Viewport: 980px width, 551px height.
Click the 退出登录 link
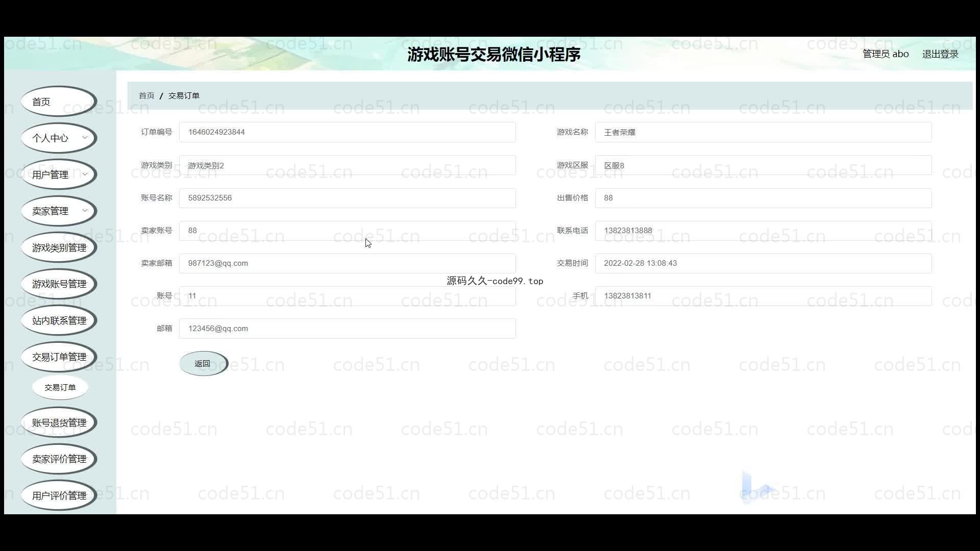click(940, 54)
